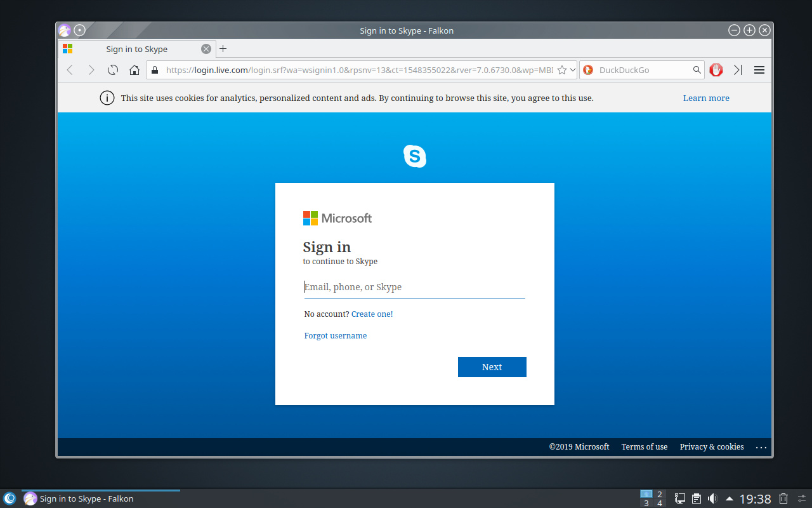The image size is (812, 508).
Task: Open the DuckDuckGo search engine selector
Action: point(587,70)
